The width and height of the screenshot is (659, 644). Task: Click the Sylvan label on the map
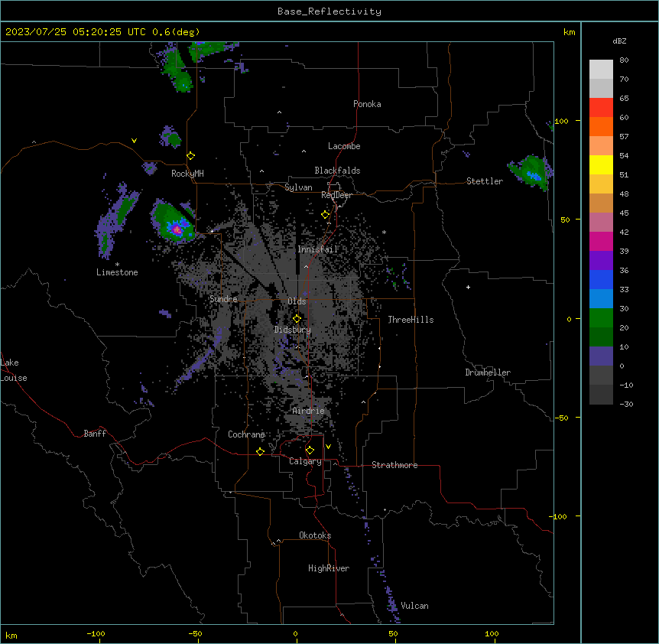tap(298, 187)
